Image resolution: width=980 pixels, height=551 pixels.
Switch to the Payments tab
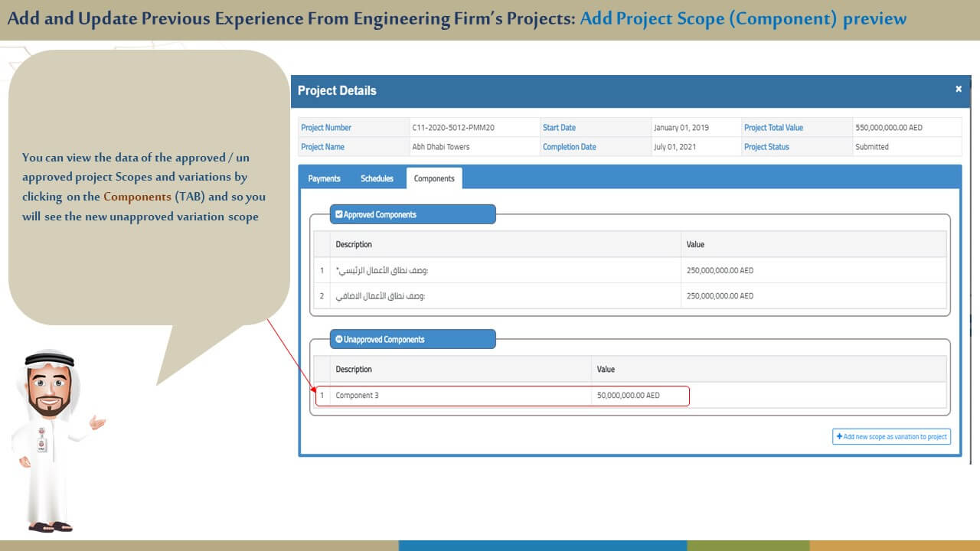tap(324, 178)
